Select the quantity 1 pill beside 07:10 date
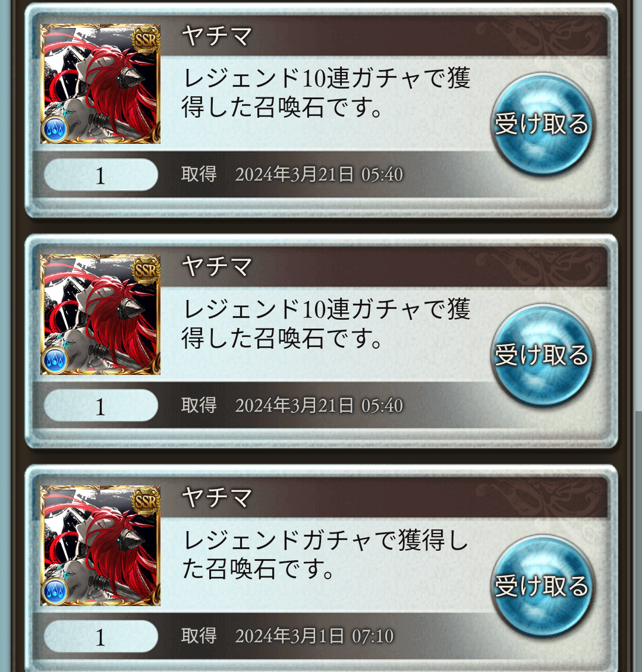This screenshot has height=672, width=642. [101, 636]
